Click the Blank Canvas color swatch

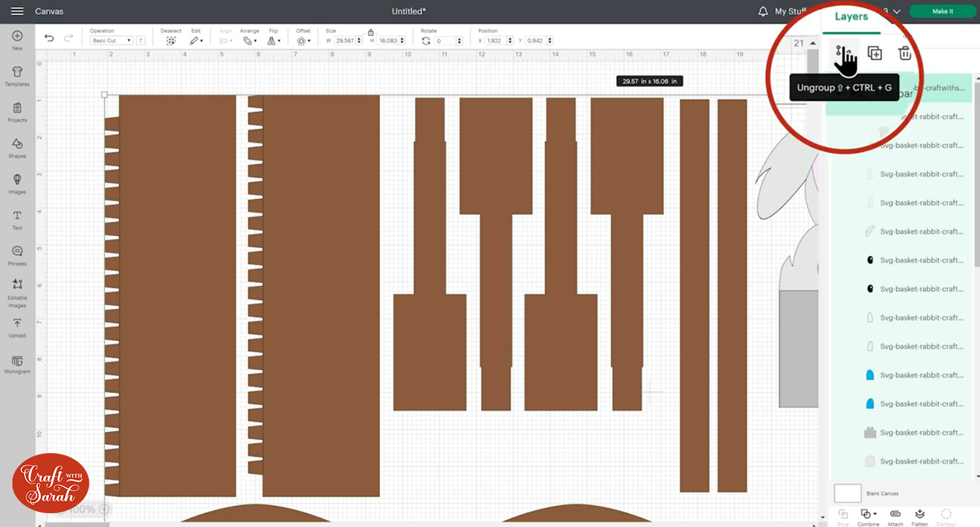[848, 494]
